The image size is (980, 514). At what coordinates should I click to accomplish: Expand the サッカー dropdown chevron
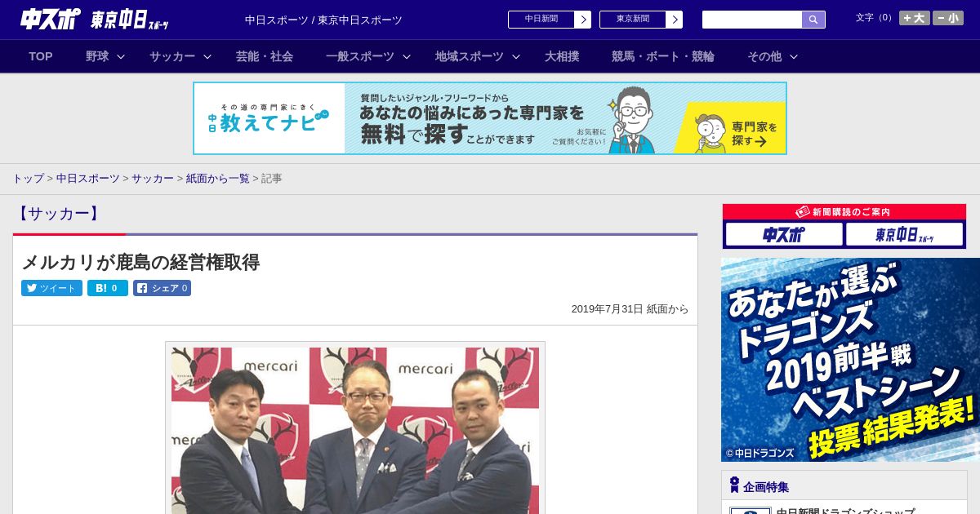coord(207,56)
